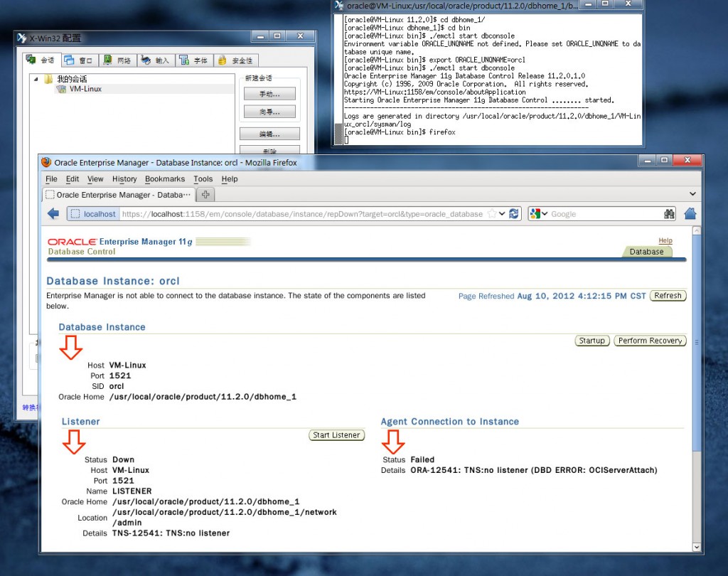Click scrollbar down arrow in Firefox
The image size is (728, 576).
(696, 547)
